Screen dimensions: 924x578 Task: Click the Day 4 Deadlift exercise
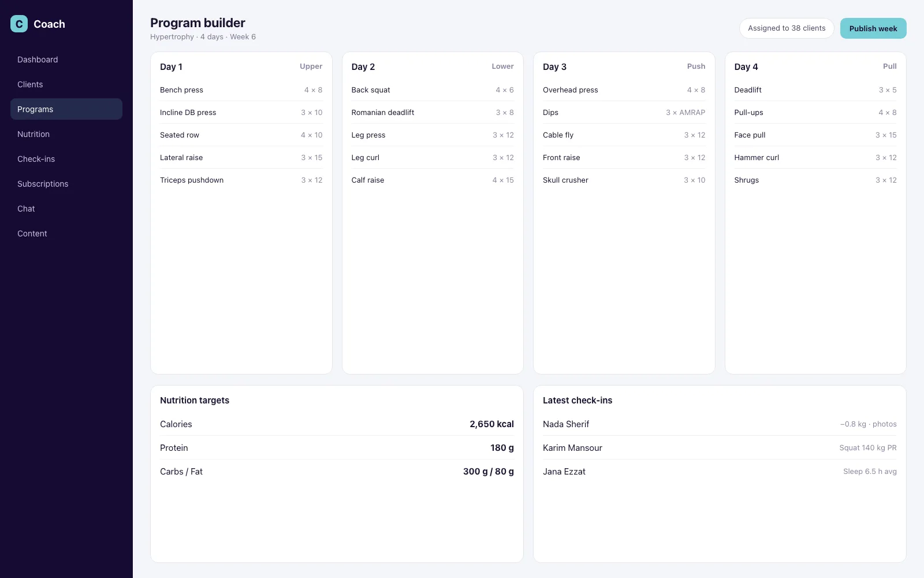click(815, 90)
